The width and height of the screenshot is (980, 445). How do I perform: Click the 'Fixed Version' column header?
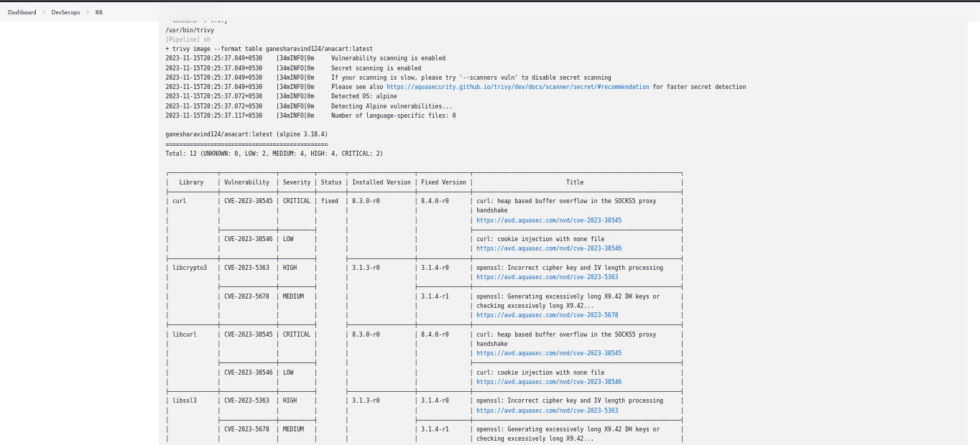443,182
